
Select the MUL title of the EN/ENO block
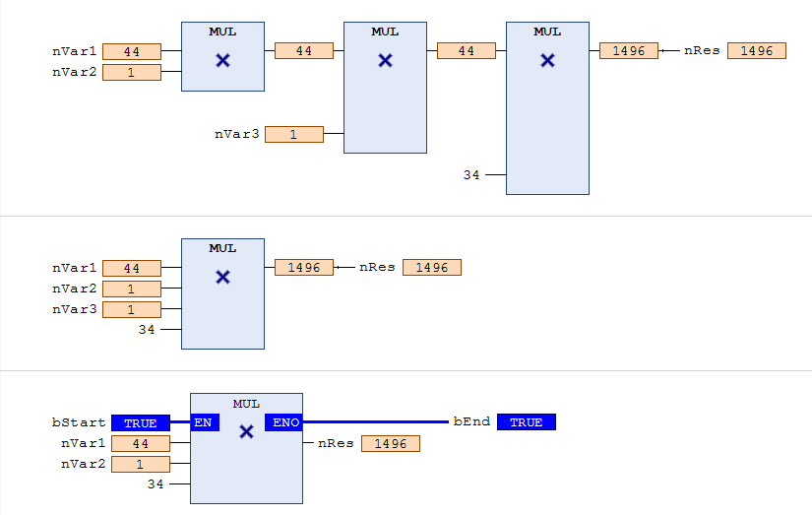click(x=246, y=404)
